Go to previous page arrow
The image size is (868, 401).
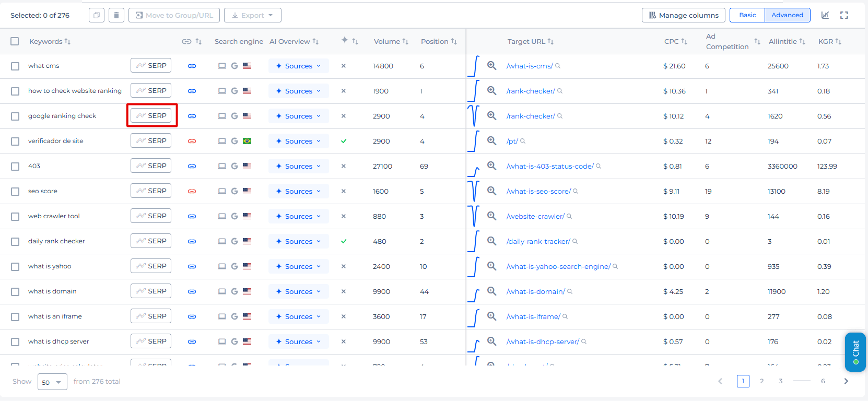coord(720,381)
